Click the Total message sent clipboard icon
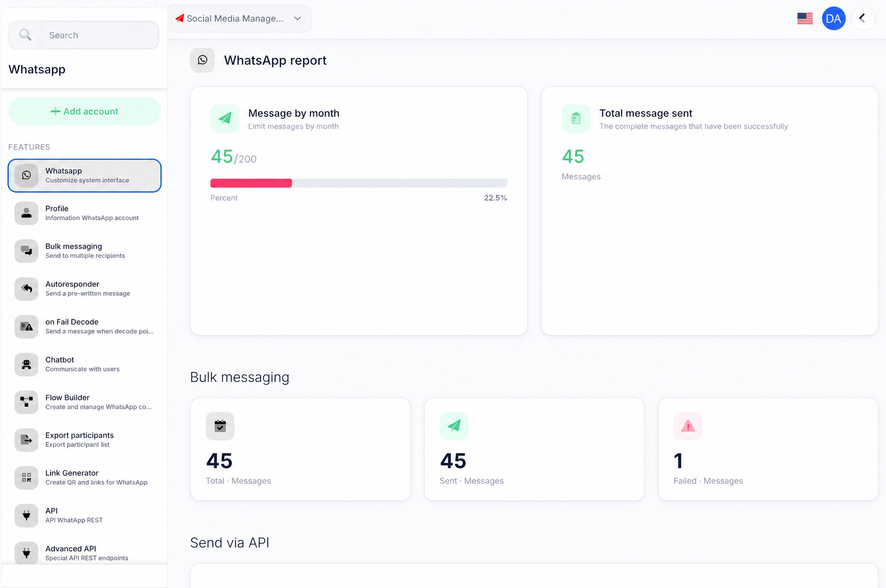886x588 pixels. click(x=576, y=118)
